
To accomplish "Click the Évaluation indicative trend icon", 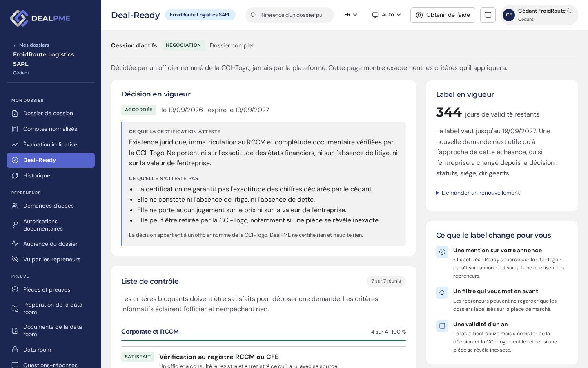I will [x=15, y=145].
